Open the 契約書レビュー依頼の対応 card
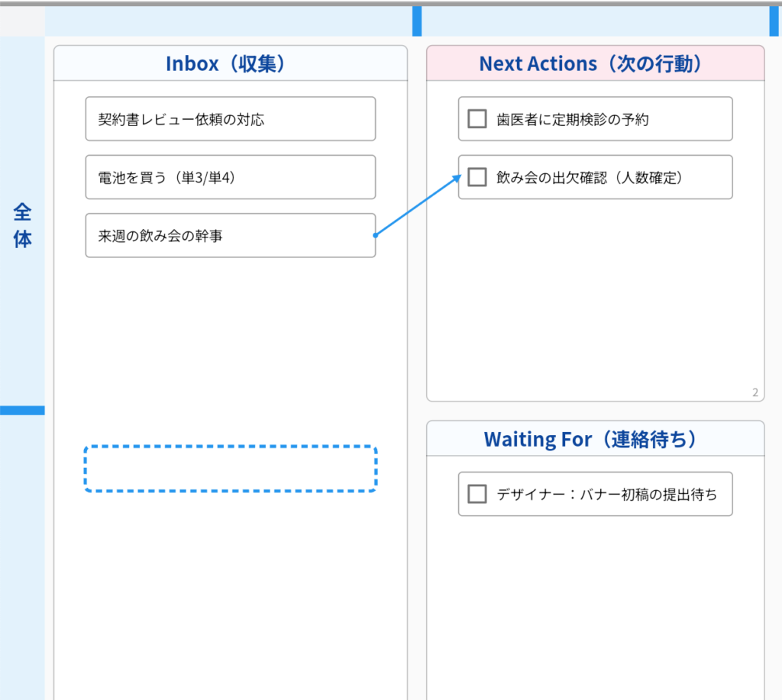Image resolution: width=782 pixels, height=700 pixels. point(230,119)
